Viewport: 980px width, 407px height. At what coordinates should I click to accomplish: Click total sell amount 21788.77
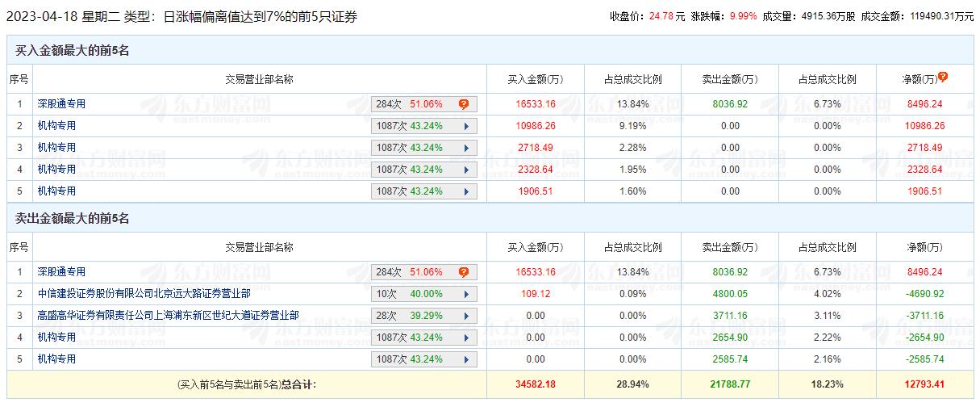730,385
